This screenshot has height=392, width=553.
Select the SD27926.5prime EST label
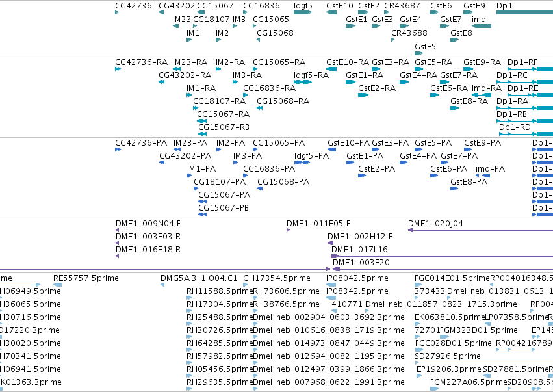(x=448, y=356)
